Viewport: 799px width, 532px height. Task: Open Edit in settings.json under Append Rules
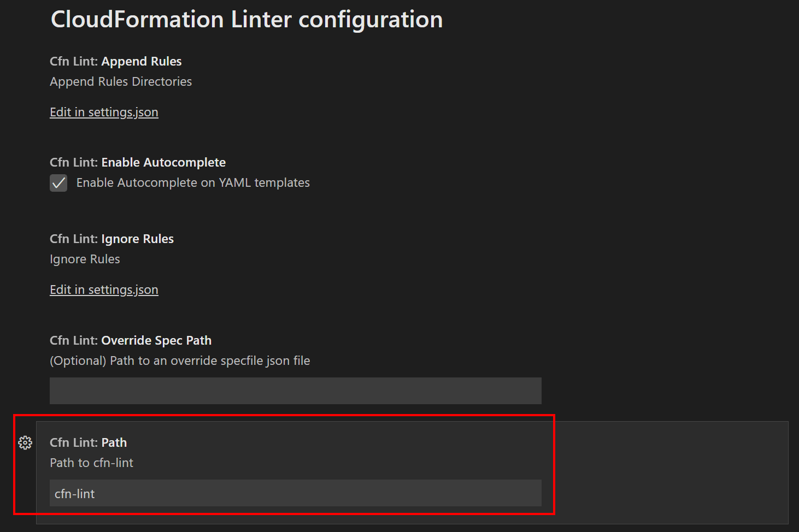coord(104,112)
